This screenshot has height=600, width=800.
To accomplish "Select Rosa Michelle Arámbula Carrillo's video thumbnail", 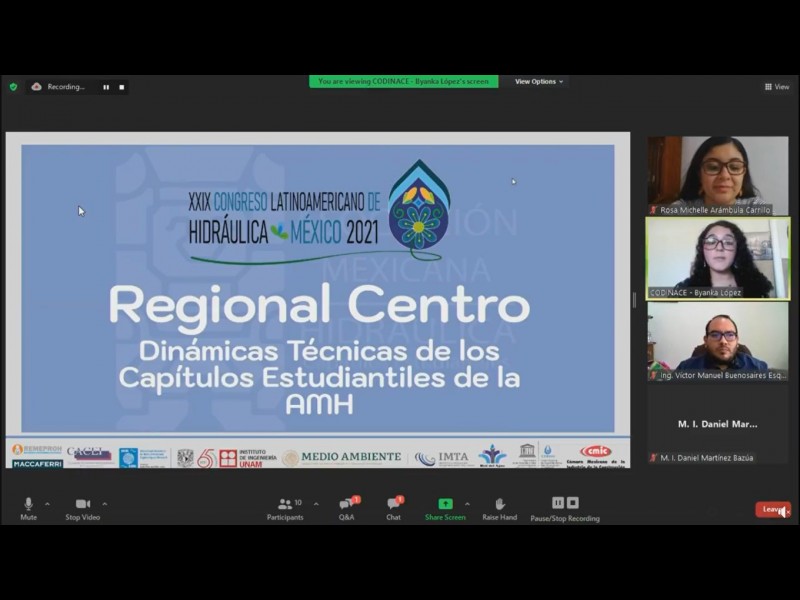I will 717,175.
